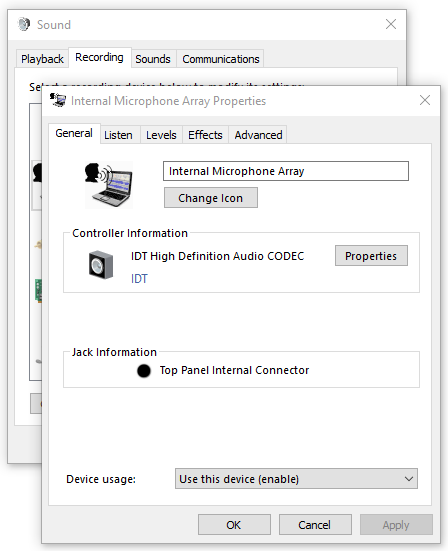Click the Change Icon button
Viewport: 448px width, 551px height.
coord(211,198)
